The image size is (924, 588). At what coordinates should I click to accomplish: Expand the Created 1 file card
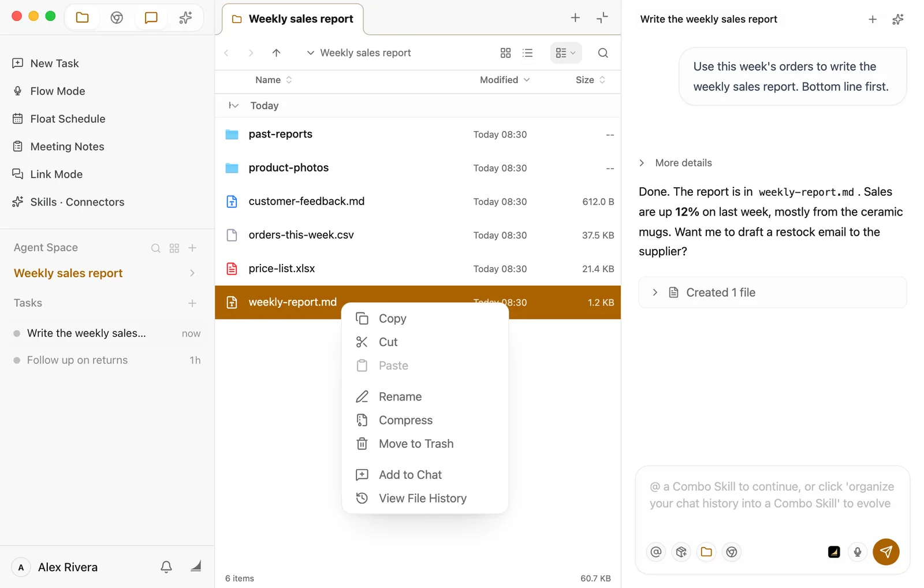pos(773,292)
